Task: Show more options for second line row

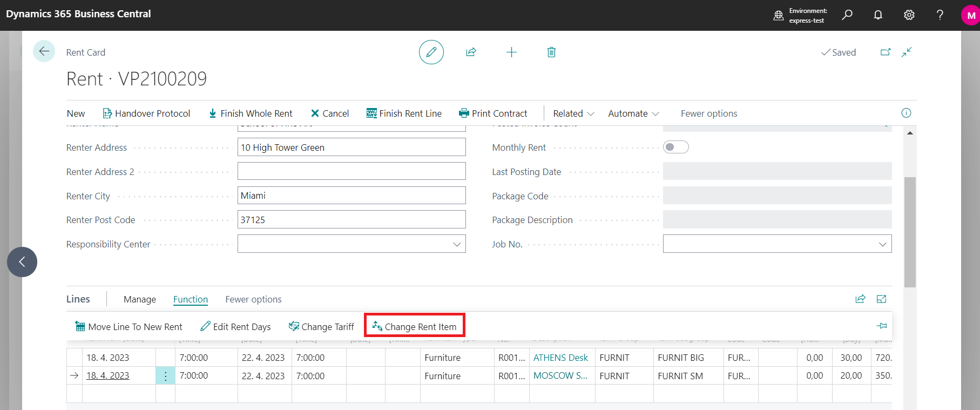Action: (x=165, y=376)
